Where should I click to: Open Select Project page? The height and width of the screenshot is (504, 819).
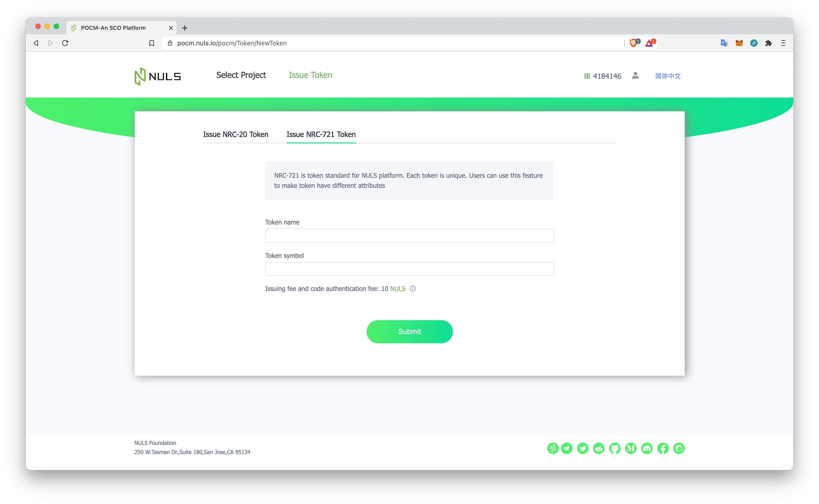(240, 75)
